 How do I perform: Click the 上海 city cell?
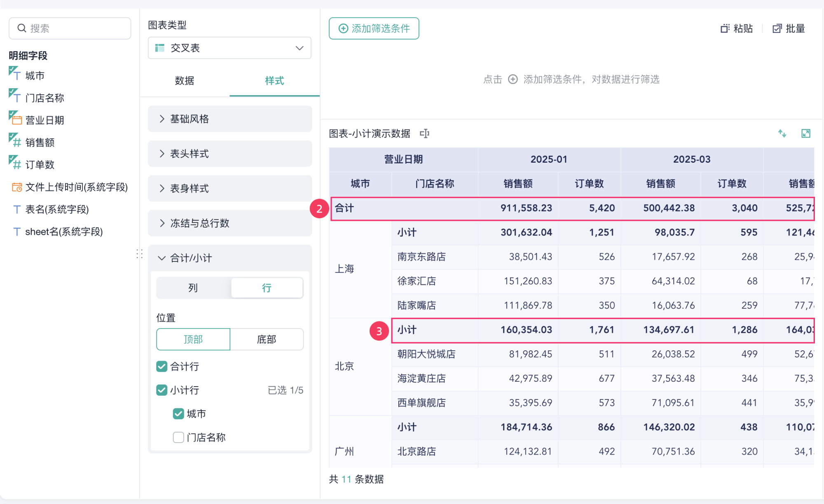(x=360, y=269)
